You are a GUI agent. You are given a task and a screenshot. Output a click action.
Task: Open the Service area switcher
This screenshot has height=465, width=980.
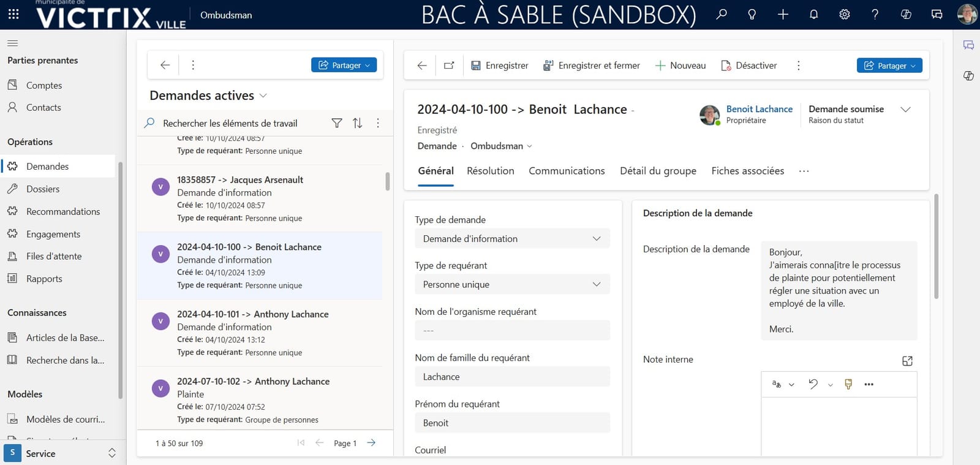pos(61,453)
